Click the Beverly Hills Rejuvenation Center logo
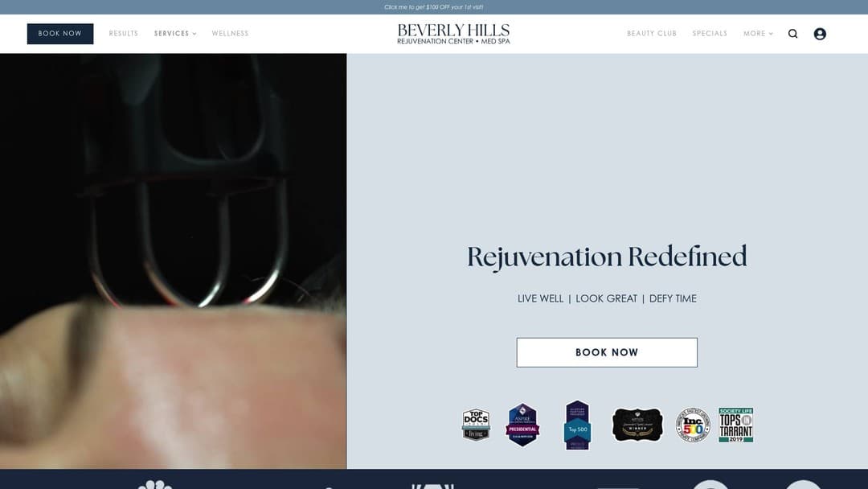Screen dimensions: 868x489 point(453,34)
